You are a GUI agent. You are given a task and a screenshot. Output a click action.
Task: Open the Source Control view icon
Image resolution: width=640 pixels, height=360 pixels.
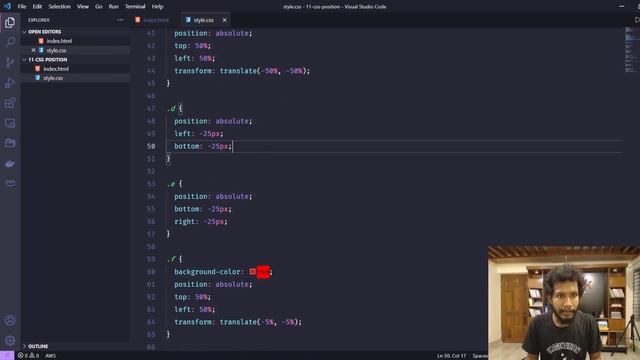[x=10, y=62]
